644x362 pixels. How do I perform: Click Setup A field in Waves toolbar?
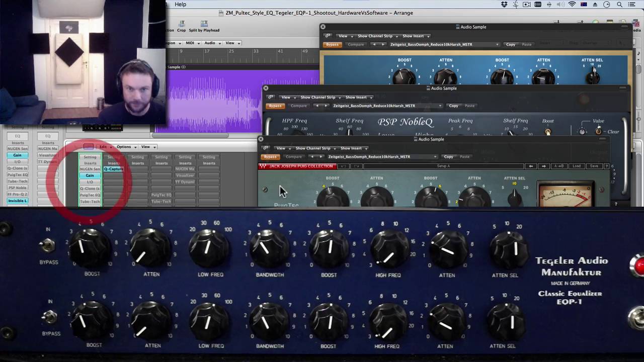(443, 166)
